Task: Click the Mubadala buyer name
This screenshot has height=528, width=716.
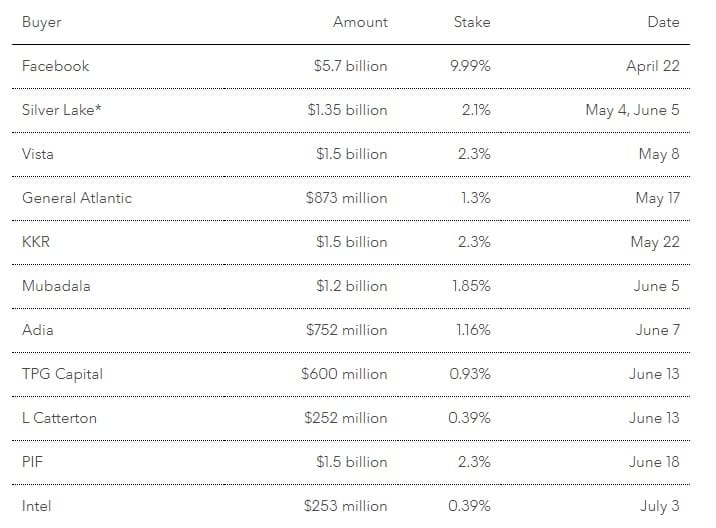Action: point(56,286)
